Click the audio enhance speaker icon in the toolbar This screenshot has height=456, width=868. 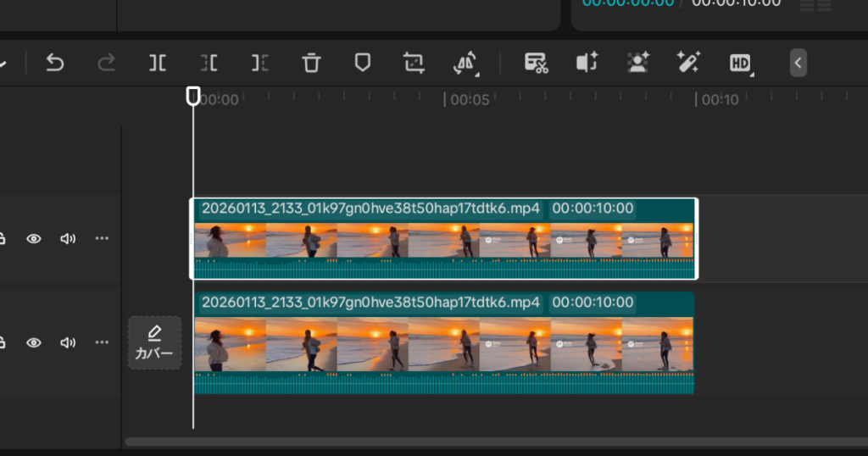587,63
